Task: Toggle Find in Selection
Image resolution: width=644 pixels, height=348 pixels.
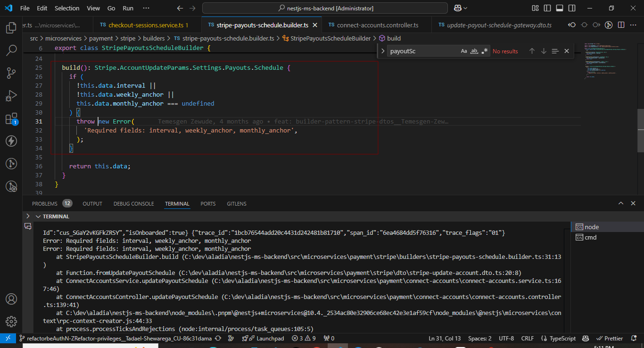Action: tap(555, 51)
